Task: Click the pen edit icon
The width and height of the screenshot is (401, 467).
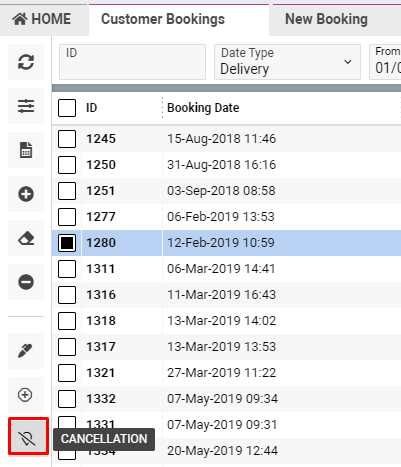Action: 26,351
